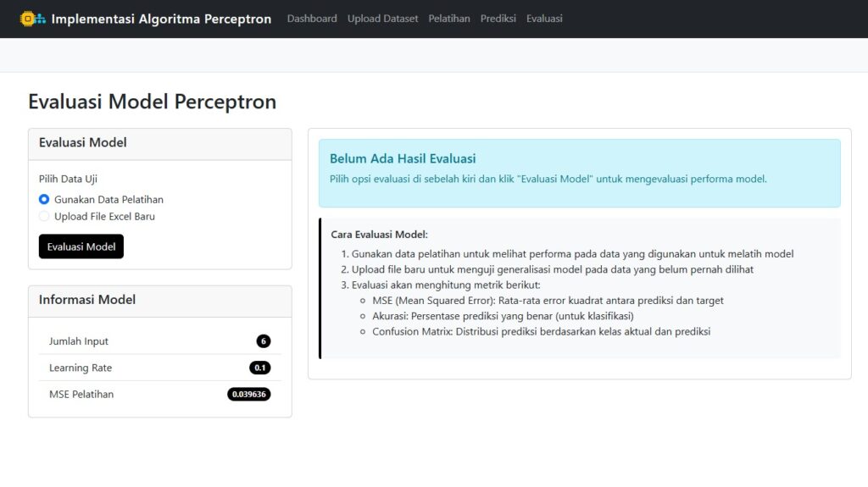Click the Implementasi Algoritma Perceptron brand title
Screen dimensions: 868x487
click(x=161, y=19)
